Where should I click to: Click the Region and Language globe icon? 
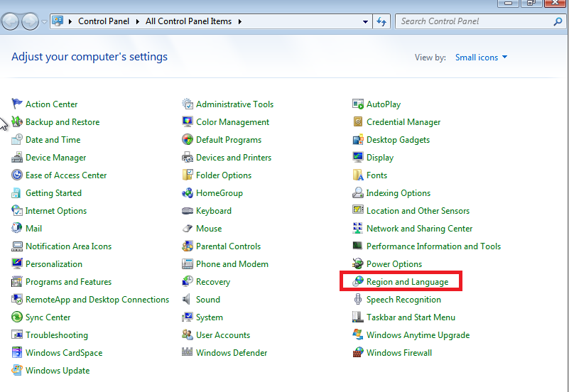[359, 282]
